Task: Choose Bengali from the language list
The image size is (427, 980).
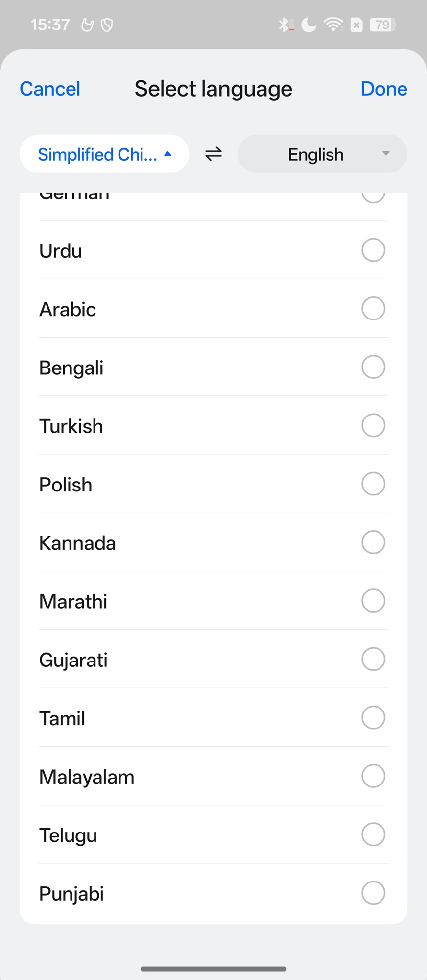Action: pyautogui.click(x=71, y=367)
